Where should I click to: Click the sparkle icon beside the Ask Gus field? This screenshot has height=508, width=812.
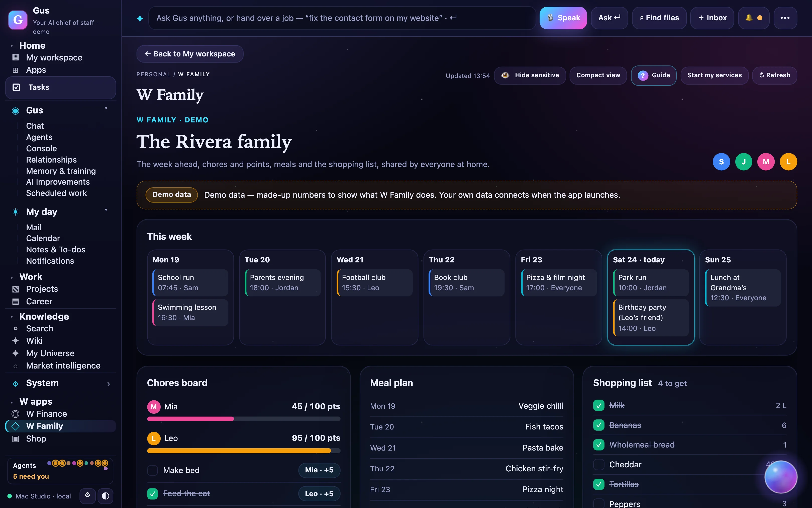[x=140, y=19]
